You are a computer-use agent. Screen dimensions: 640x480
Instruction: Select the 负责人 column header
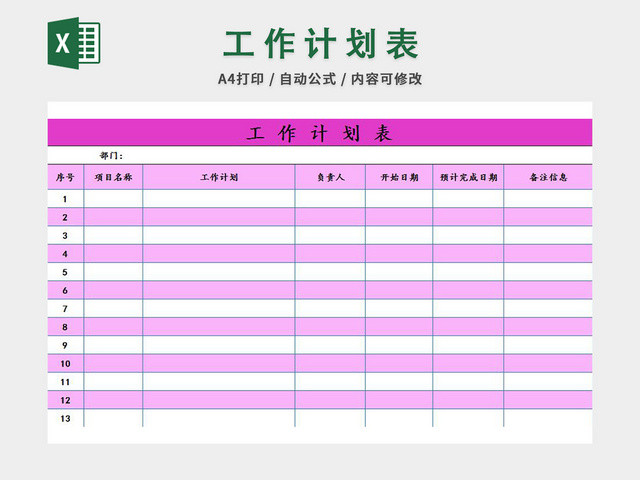point(330,177)
